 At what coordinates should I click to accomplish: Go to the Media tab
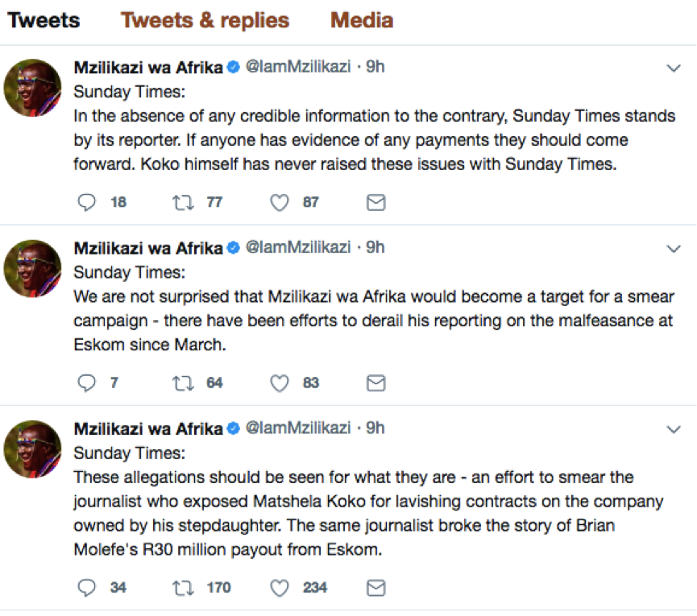361,21
